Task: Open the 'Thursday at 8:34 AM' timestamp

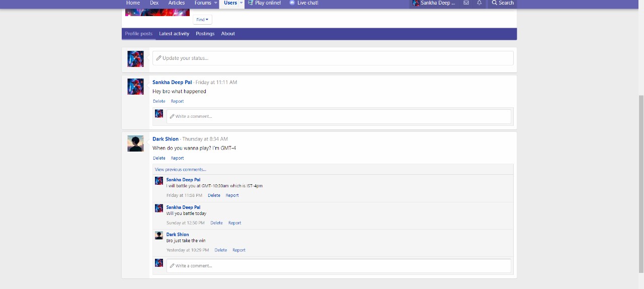Action: 205,139
